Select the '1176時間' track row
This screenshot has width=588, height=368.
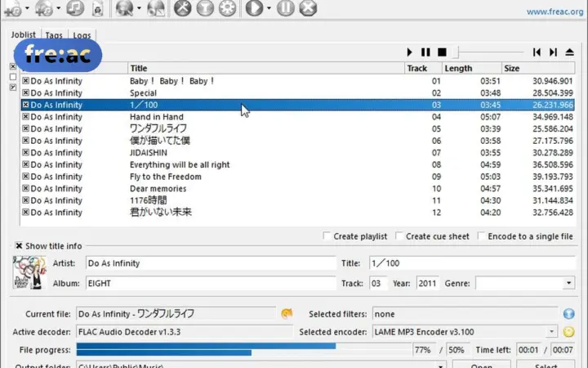pos(298,200)
